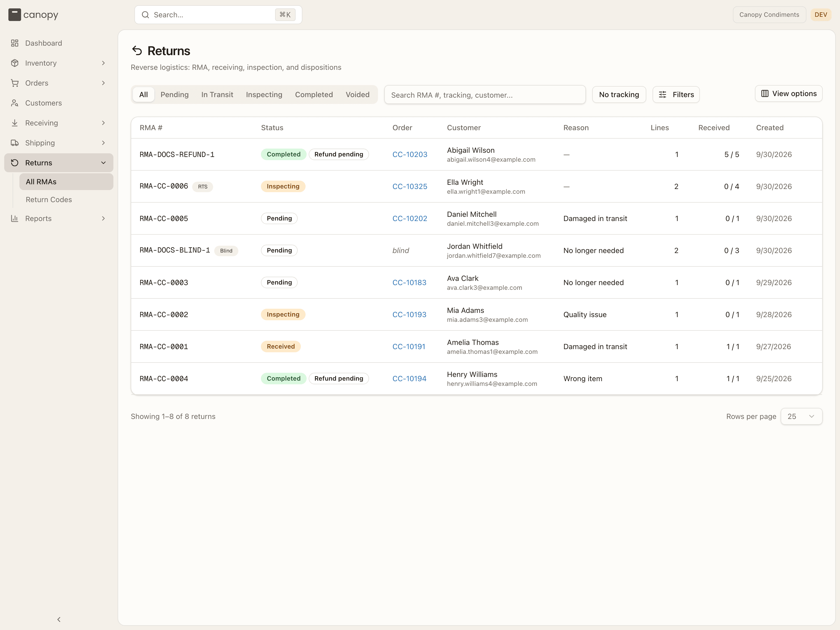
Task: Focus the Search RMA #, tracking field
Action: pos(485,95)
